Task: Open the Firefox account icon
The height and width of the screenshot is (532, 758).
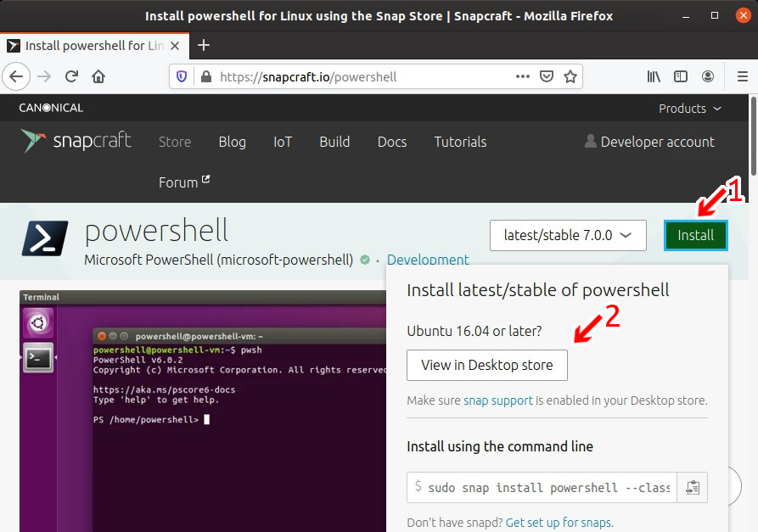Action: click(709, 76)
